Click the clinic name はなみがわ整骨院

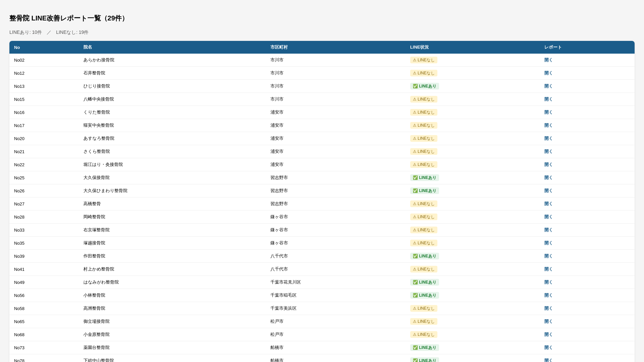click(101, 282)
